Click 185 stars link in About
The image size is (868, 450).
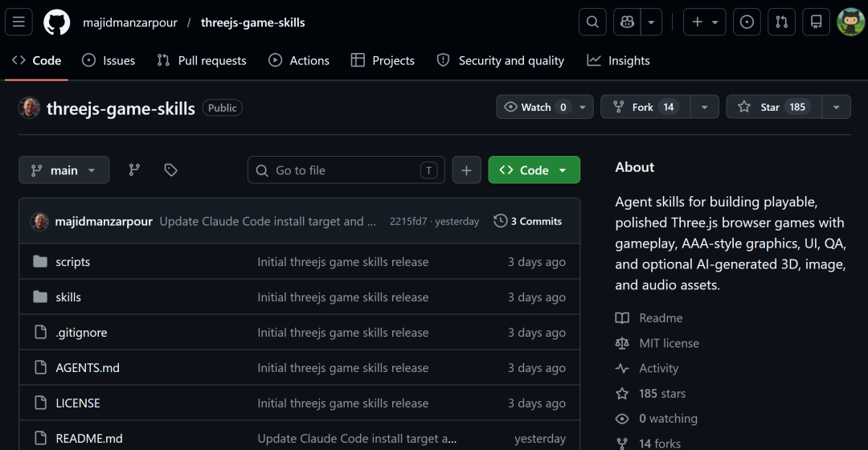point(650,394)
